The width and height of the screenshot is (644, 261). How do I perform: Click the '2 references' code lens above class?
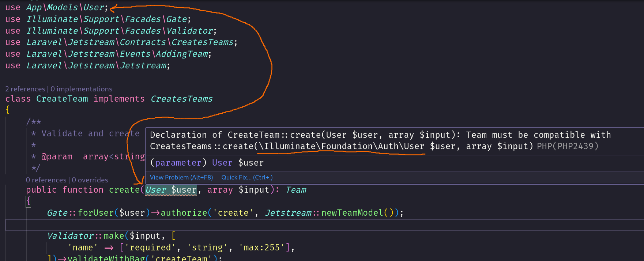(25, 89)
